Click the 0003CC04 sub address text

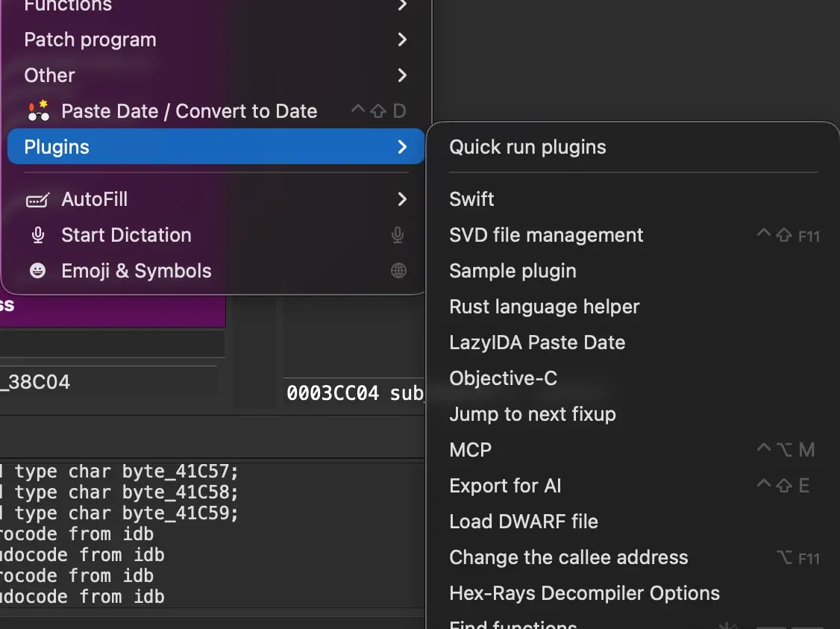(354, 393)
